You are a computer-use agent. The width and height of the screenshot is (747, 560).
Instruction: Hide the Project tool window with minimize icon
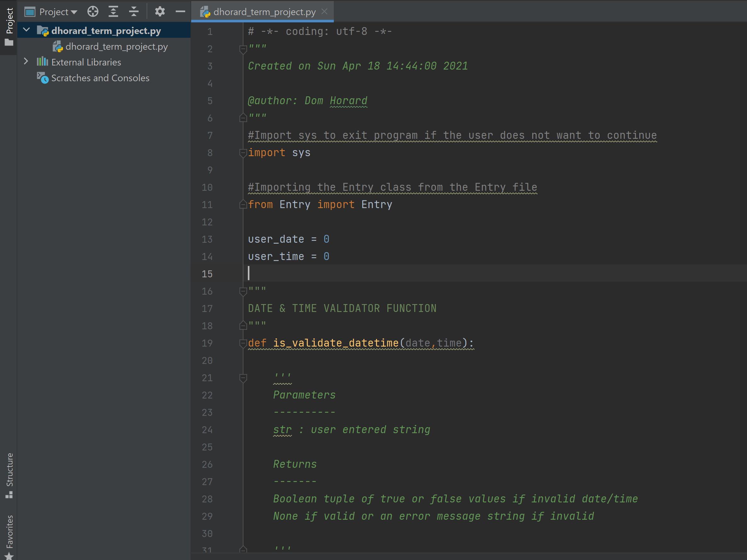tap(181, 11)
